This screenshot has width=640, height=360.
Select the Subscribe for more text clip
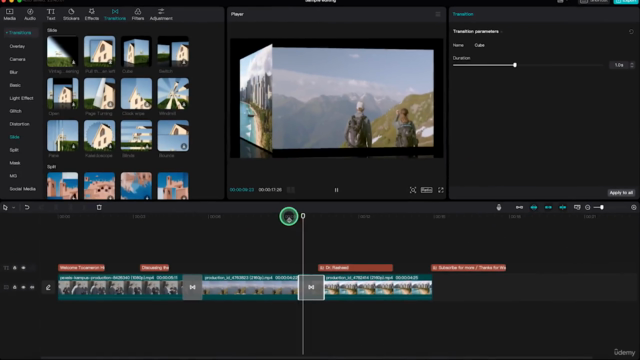pos(469,268)
